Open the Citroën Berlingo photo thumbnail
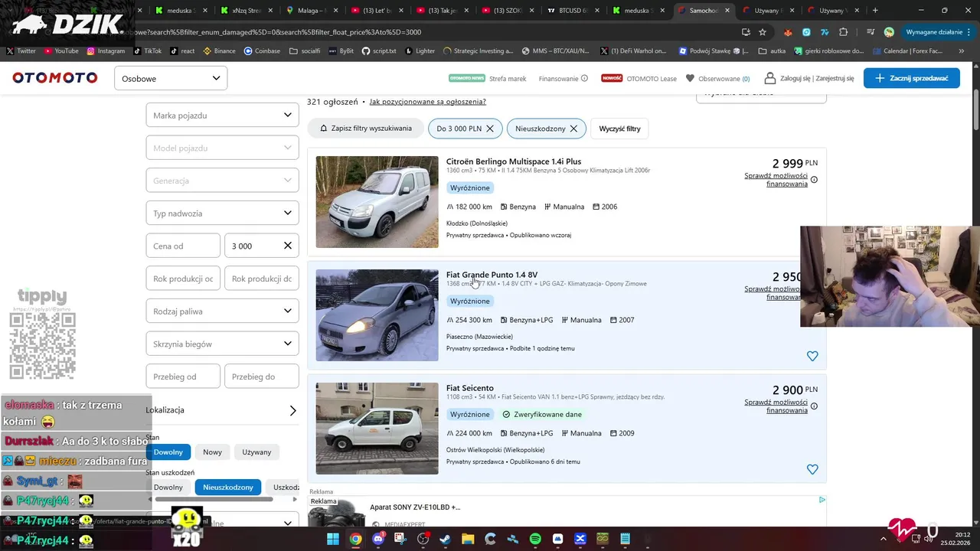The image size is (980, 551). click(x=377, y=202)
